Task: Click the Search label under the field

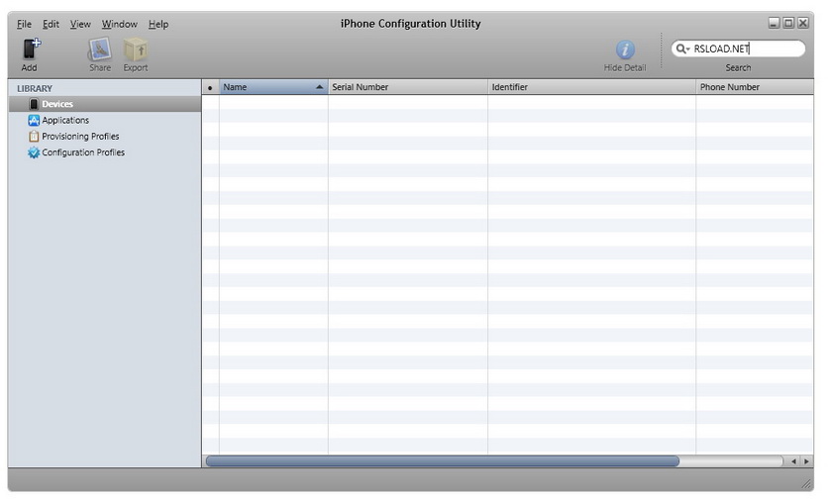Action: [738, 68]
